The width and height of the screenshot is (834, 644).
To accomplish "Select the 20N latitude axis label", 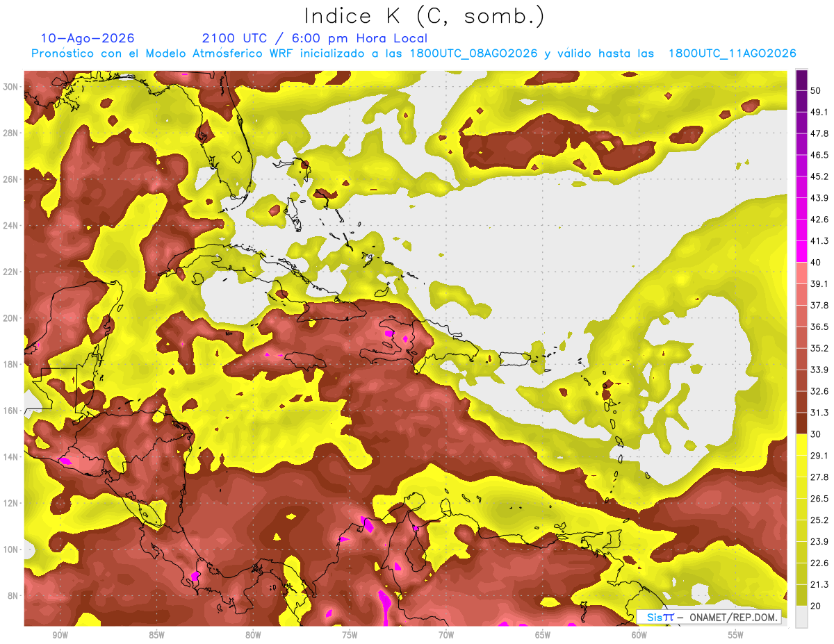I will coord(12,318).
